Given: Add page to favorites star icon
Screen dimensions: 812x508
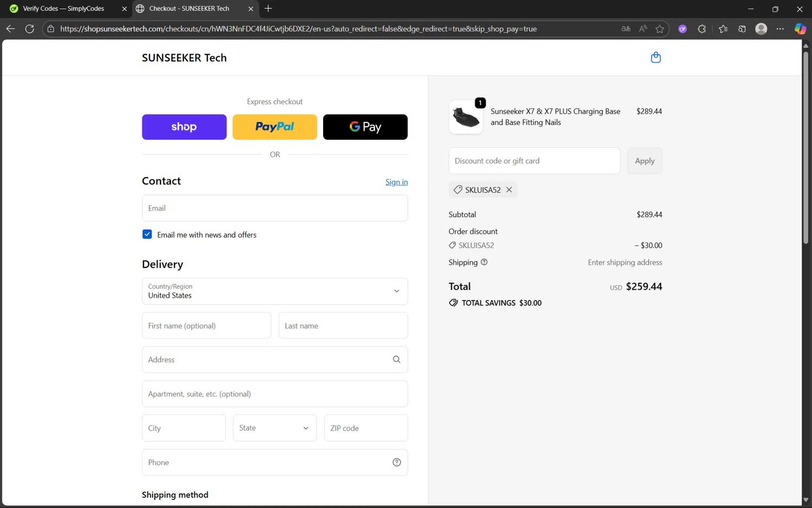Looking at the screenshot, I should click(x=659, y=29).
